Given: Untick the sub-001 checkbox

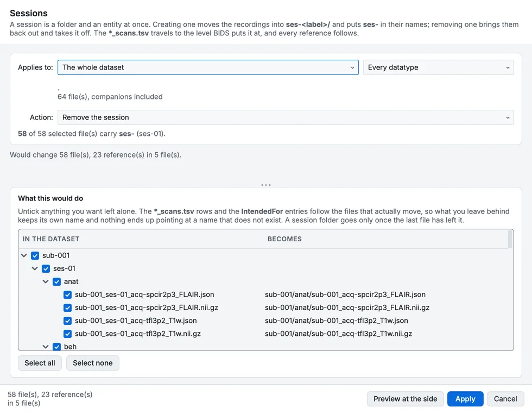Looking at the screenshot, I should [x=35, y=255].
